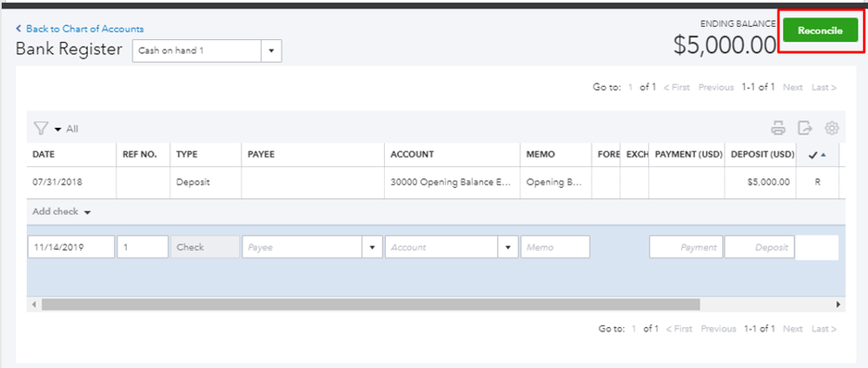Image resolution: width=868 pixels, height=368 pixels.
Task: Select the Opening B... memo cell
Action: tap(555, 183)
